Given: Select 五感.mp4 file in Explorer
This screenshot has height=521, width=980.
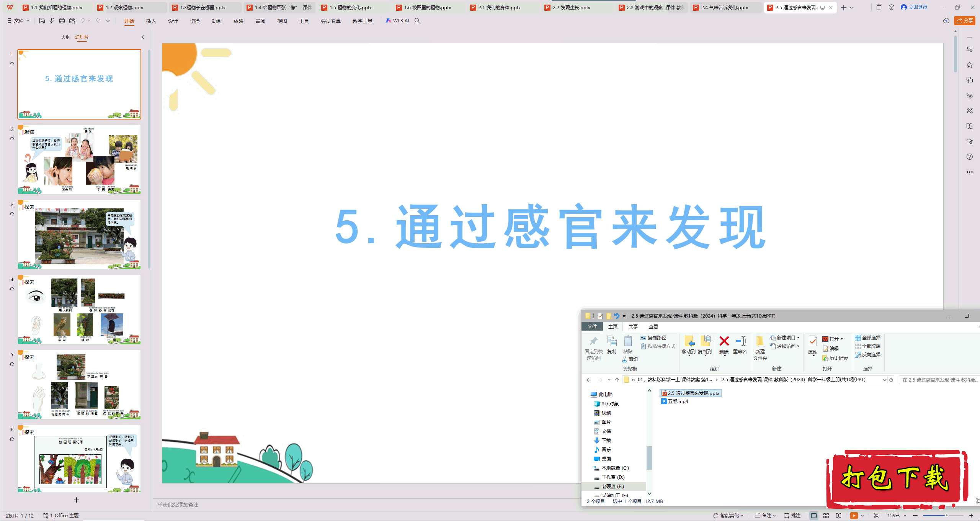Looking at the screenshot, I should (675, 401).
